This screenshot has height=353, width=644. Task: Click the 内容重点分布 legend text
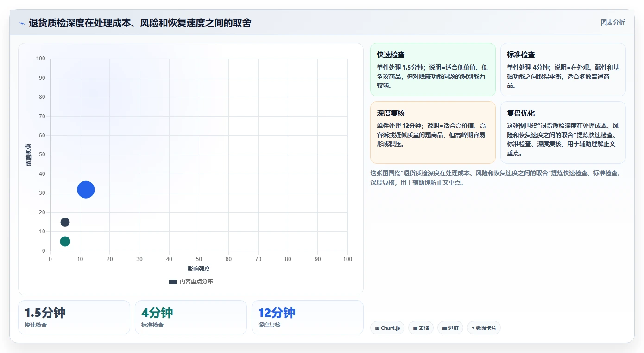tap(196, 282)
